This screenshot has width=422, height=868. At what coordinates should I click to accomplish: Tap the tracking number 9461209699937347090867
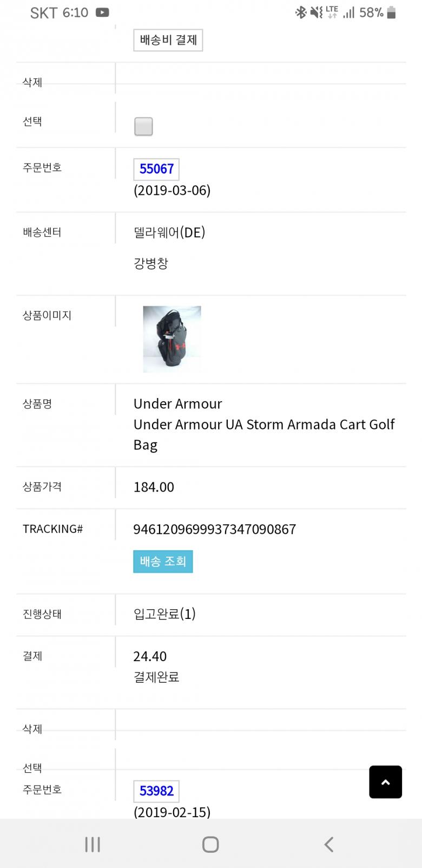[x=214, y=529]
